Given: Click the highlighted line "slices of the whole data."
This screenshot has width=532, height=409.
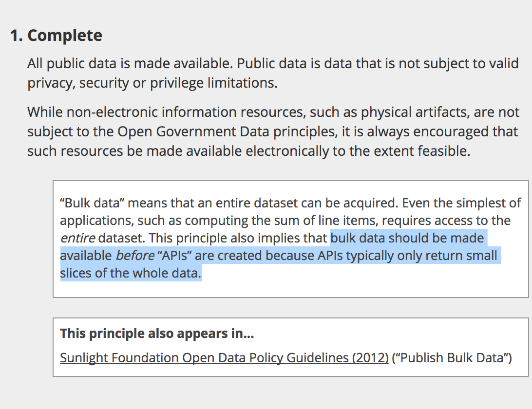Looking at the screenshot, I should click(x=130, y=273).
